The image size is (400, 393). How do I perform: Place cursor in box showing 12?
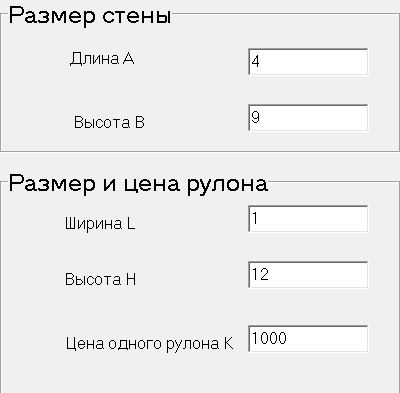[x=308, y=275]
